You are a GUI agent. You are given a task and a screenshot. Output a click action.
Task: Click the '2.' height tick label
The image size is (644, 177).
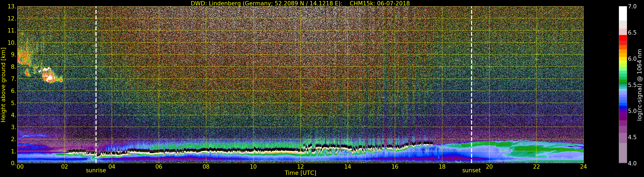pyautogui.click(x=13, y=139)
